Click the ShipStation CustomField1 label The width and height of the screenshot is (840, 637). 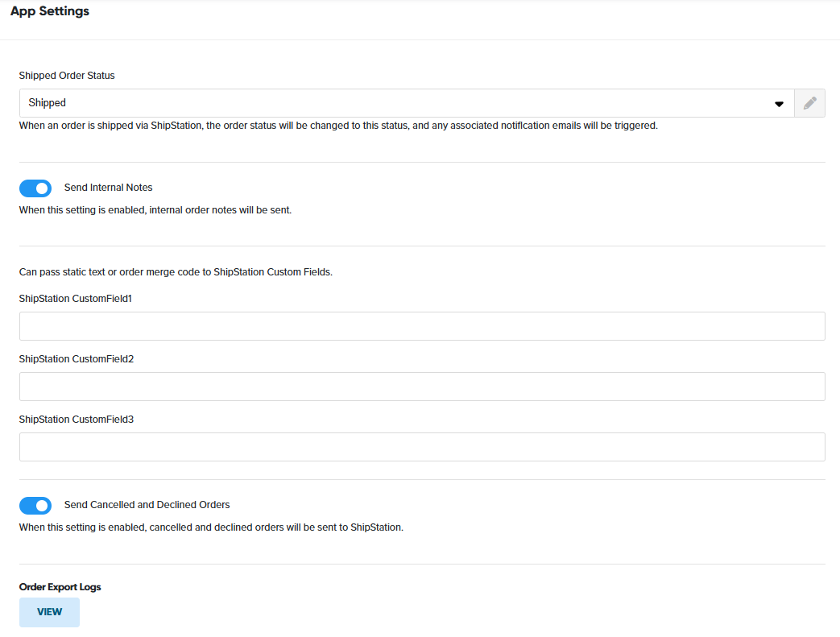tap(76, 299)
